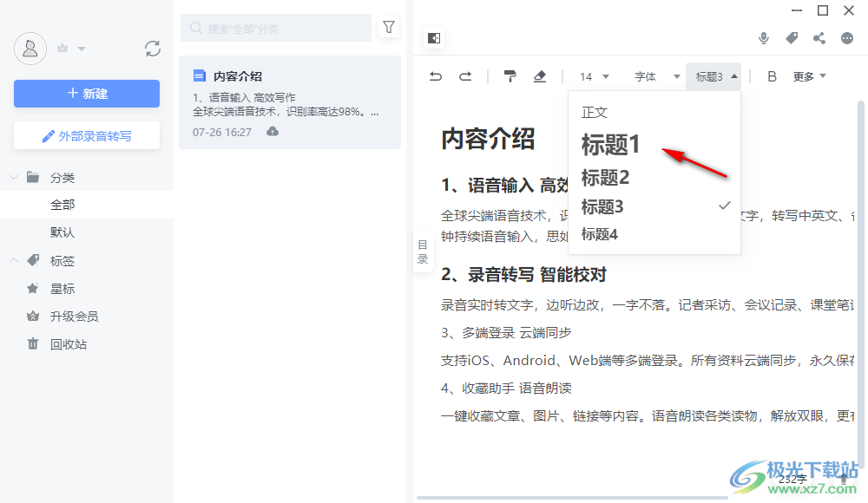Maximize the application window
Image resolution: width=868 pixels, height=503 pixels.
click(823, 10)
